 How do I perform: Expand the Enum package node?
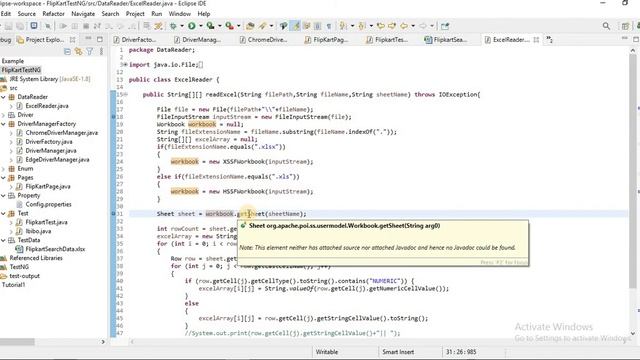tap(3, 169)
